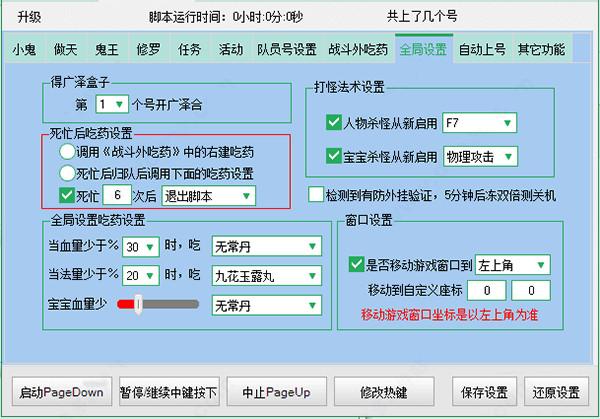This screenshot has height=419, width=600.
Task: Switch to the 自动上号 tab
Action: click(x=483, y=49)
